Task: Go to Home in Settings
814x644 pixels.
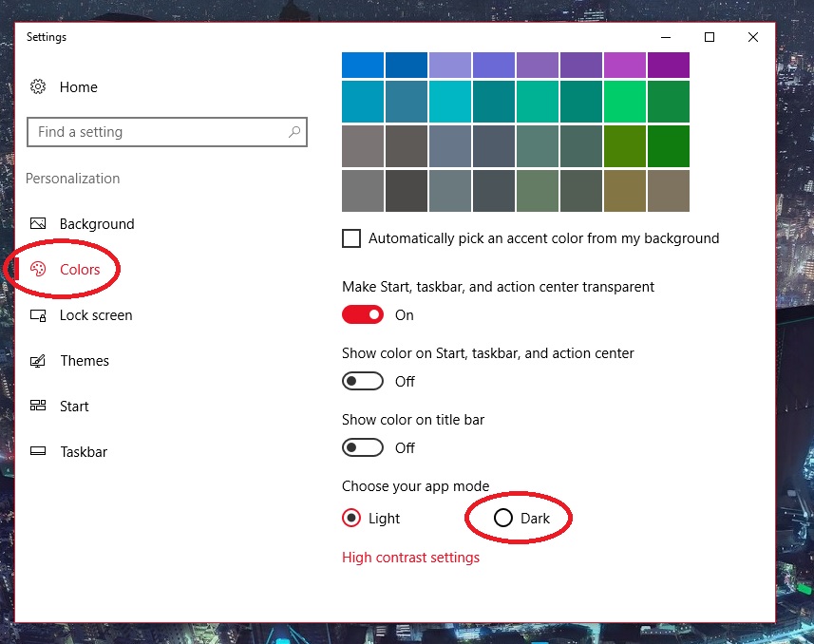Action: click(x=79, y=86)
